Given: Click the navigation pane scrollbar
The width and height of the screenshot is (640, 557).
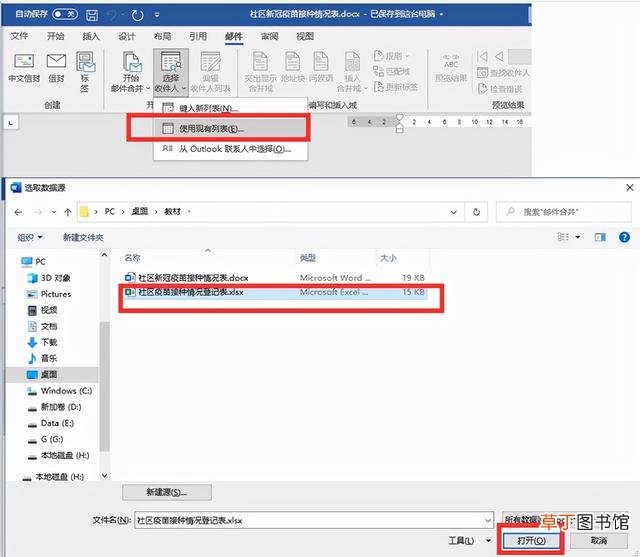Looking at the screenshot, I should 104,386.
